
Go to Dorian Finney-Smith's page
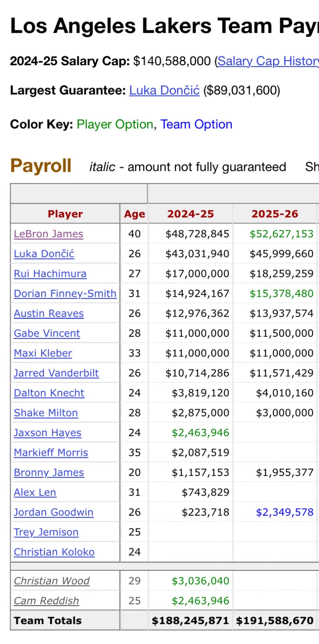[x=65, y=294]
